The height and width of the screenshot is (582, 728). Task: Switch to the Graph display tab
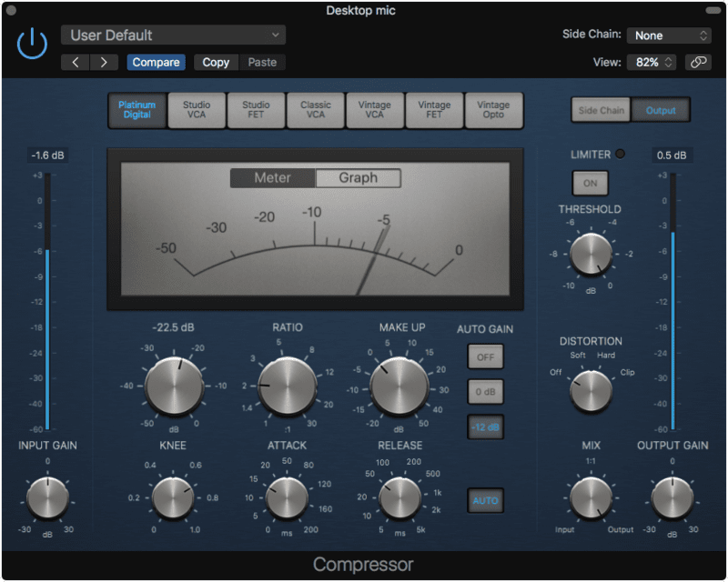click(357, 178)
